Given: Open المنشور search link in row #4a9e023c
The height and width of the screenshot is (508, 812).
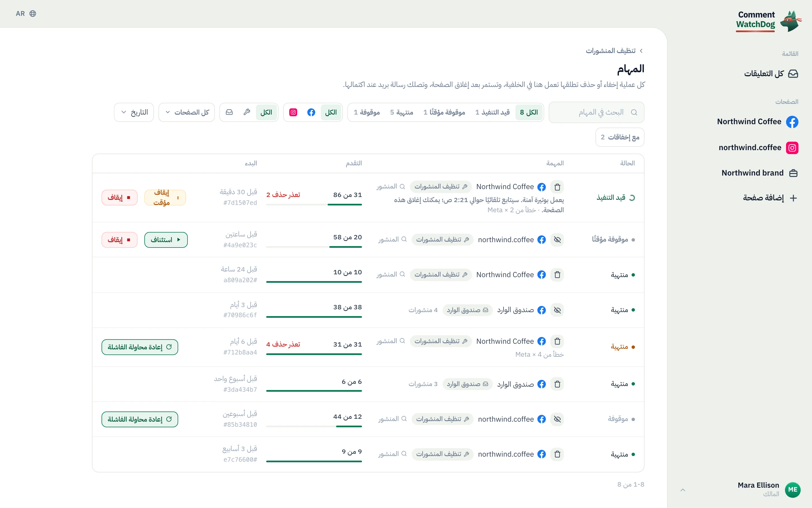Looking at the screenshot, I should pos(392,240).
